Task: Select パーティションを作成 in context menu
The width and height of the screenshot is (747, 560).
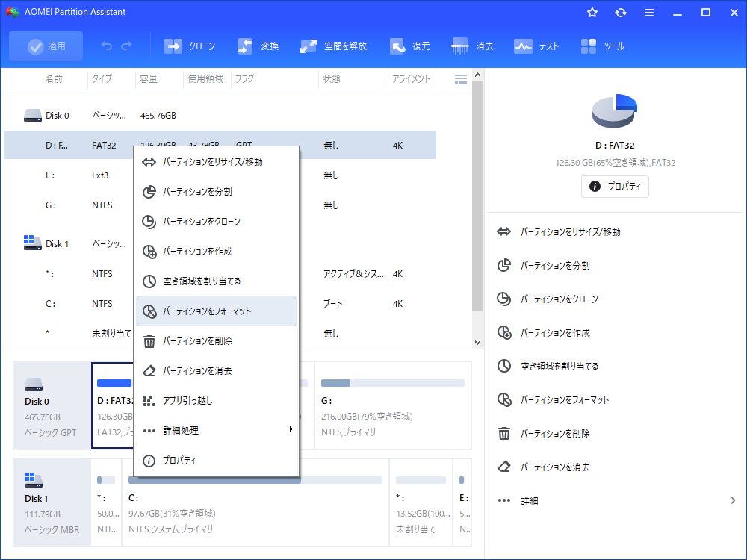Action: pos(217,252)
